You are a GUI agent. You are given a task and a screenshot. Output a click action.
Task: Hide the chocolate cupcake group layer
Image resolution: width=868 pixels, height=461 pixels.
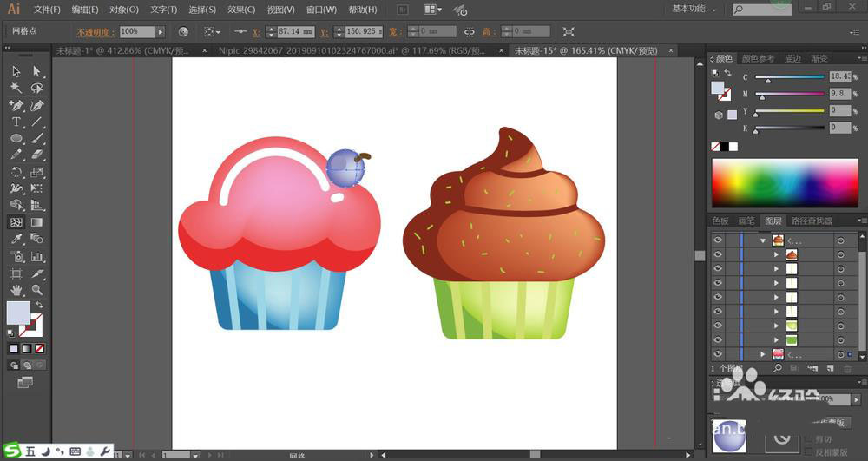pos(718,240)
